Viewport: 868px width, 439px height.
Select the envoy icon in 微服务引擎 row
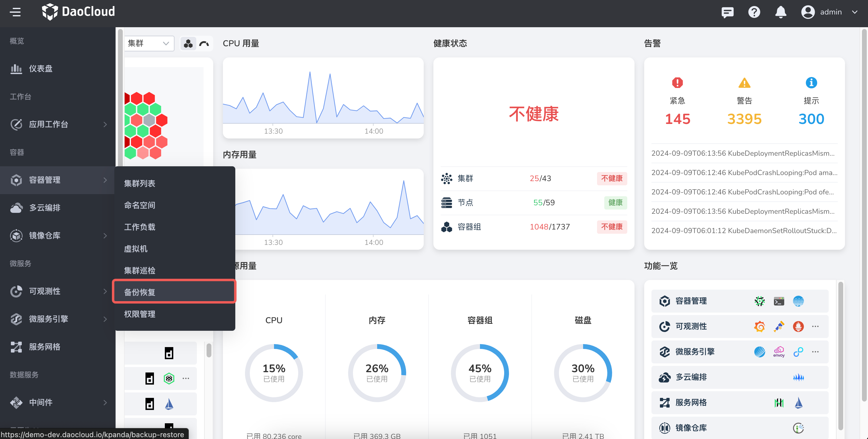[x=779, y=352]
